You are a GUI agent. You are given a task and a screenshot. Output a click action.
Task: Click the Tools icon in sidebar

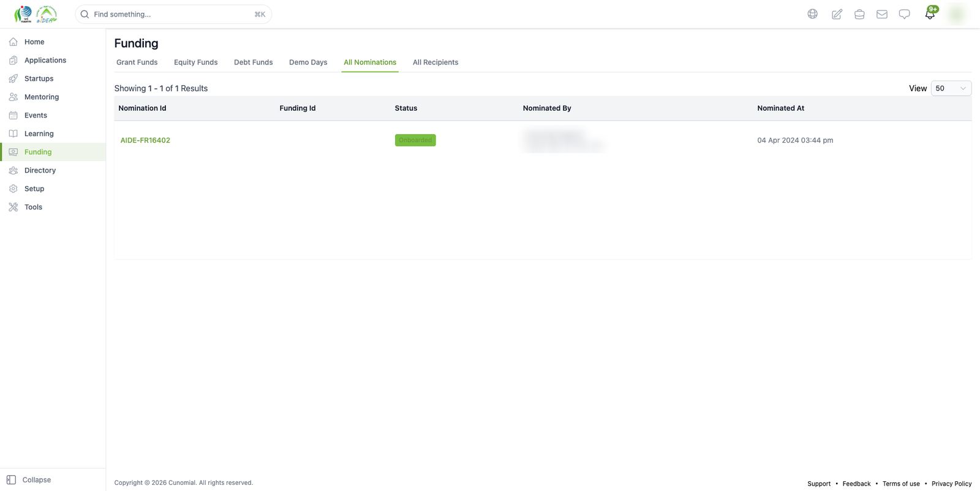pos(13,207)
